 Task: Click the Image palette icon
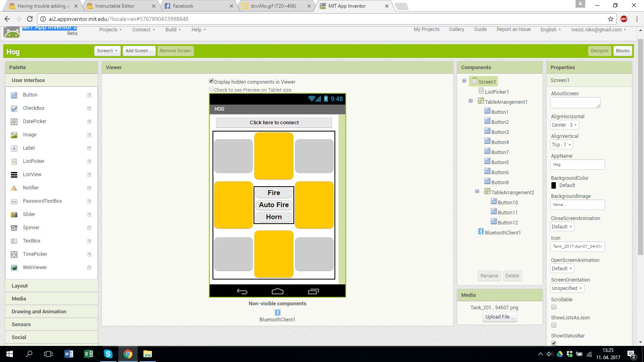(x=14, y=135)
